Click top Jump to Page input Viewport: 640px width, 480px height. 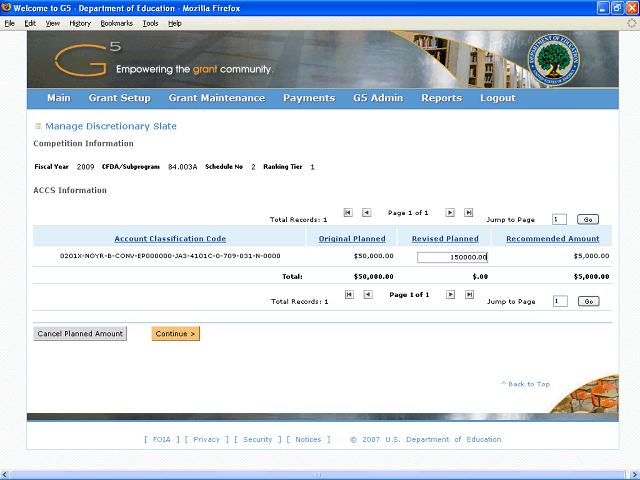(x=559, y=219)
